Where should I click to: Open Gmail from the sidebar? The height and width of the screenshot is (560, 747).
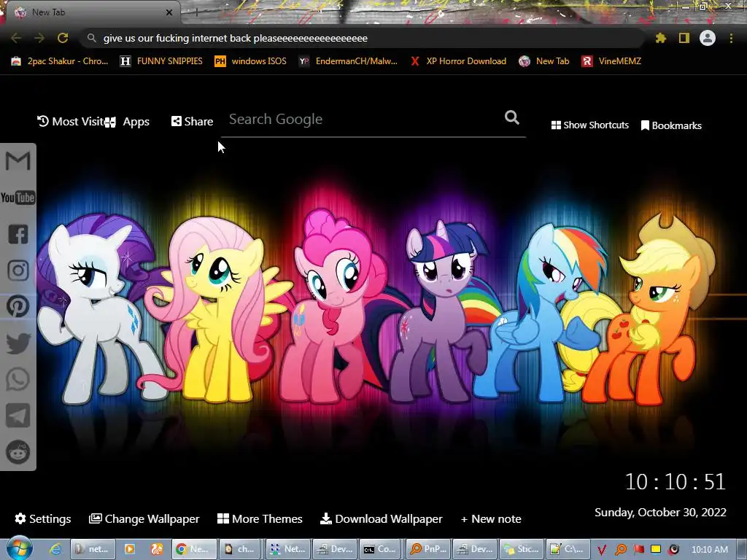click(x=18, y=160)
